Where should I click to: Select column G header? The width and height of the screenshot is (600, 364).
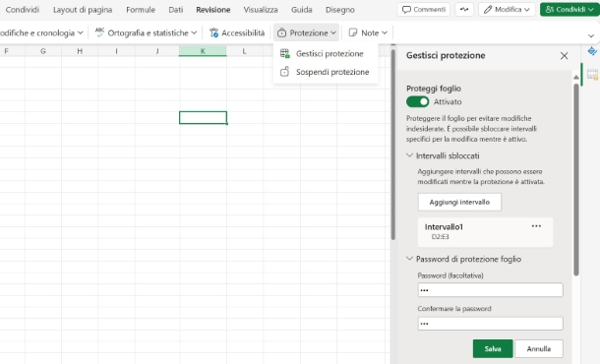(x=43, y=51)
